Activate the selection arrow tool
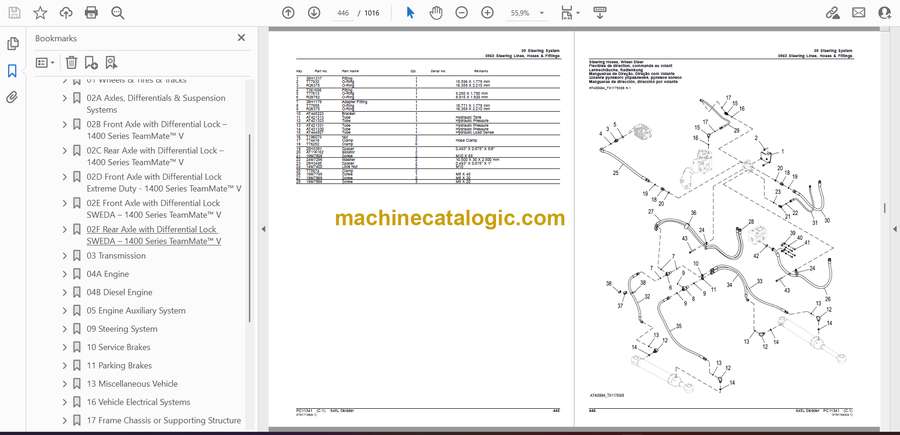Viewport: 900px width, 435px height. click(x=410, y=13)
